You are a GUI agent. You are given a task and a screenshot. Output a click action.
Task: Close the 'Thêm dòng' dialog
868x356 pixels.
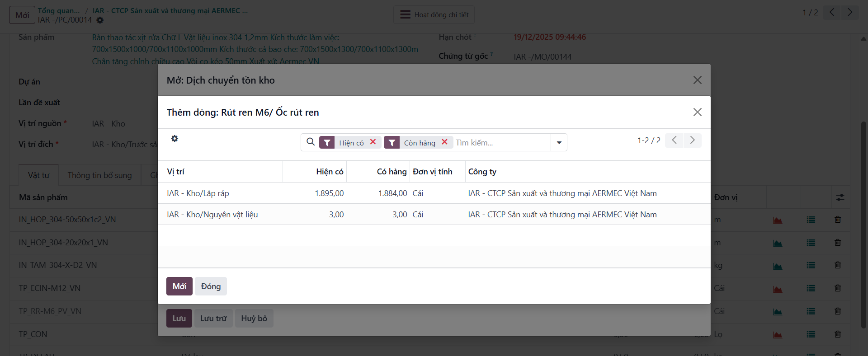pos(698,112)
